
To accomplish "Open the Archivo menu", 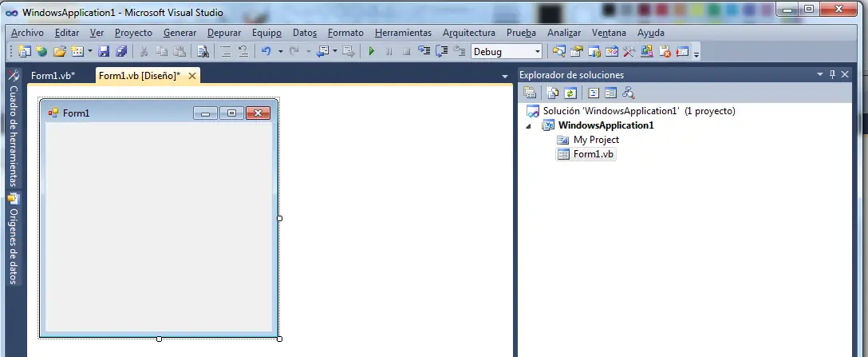I will 27,33.
